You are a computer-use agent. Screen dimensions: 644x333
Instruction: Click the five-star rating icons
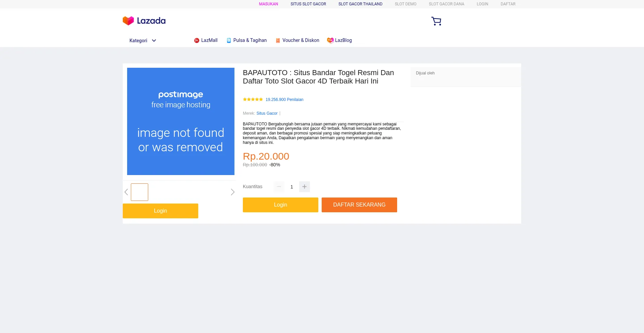coord(253,100)
